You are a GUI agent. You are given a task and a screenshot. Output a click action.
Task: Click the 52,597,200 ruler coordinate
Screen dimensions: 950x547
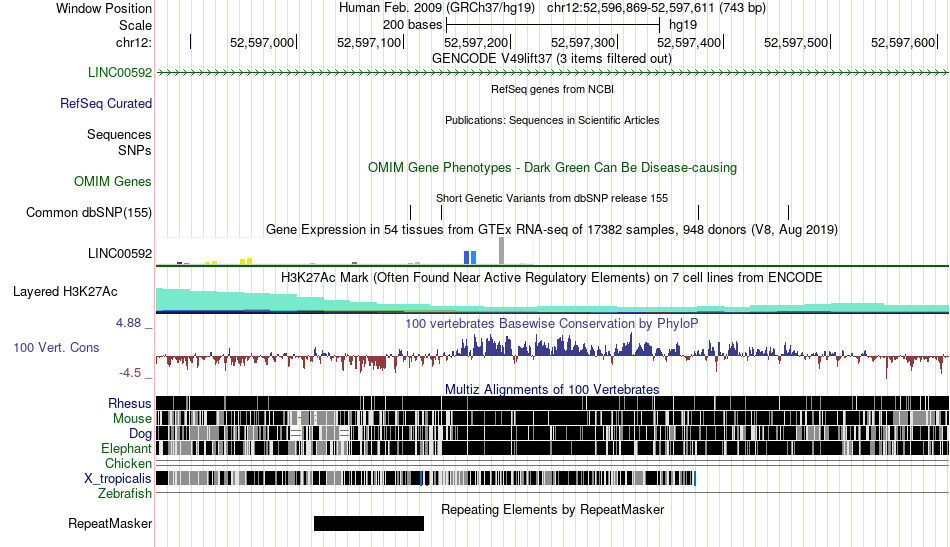click(x=476, y=42)
